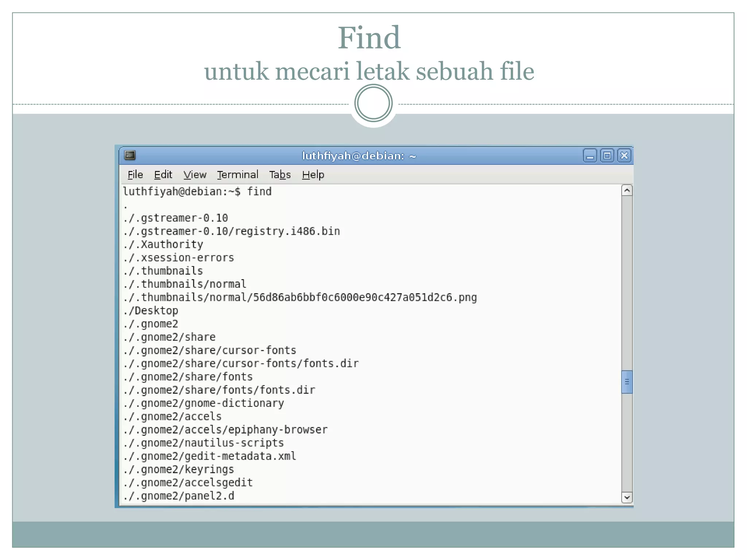Click the scrollbar down arrow
This screenshot has width=747, height=560.
(x=627, y=497)
